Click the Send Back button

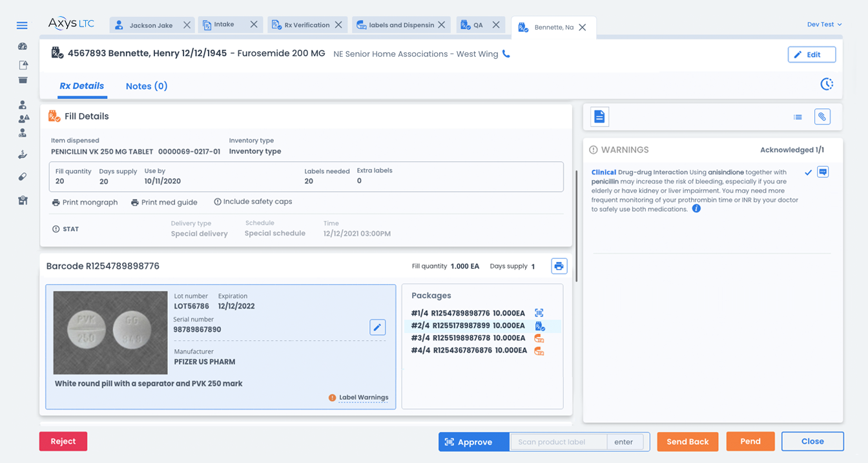pos(688,442)
